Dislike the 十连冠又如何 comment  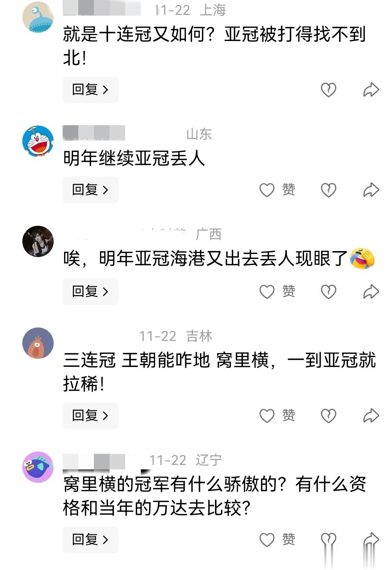[329, 90]
